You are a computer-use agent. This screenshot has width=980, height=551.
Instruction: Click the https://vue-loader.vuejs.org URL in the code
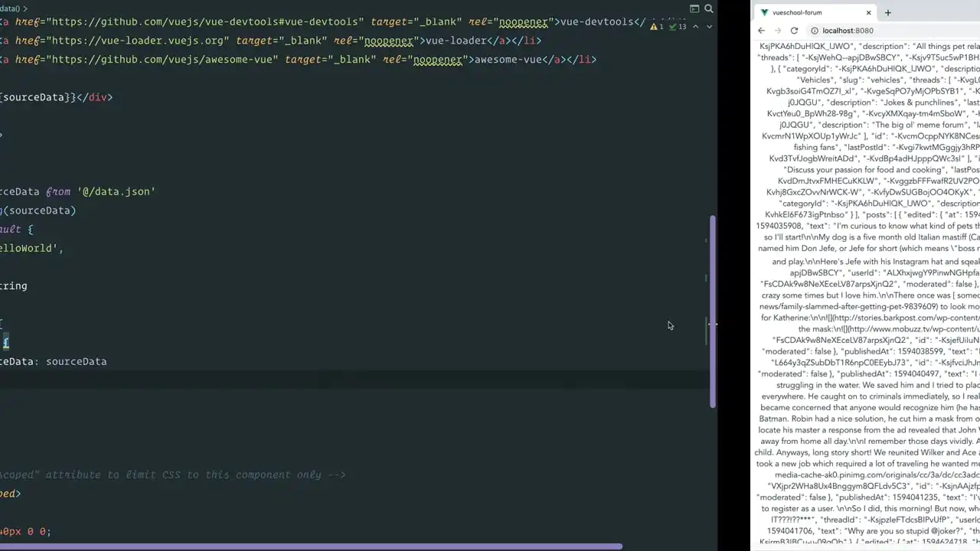(x=139, y=41)
